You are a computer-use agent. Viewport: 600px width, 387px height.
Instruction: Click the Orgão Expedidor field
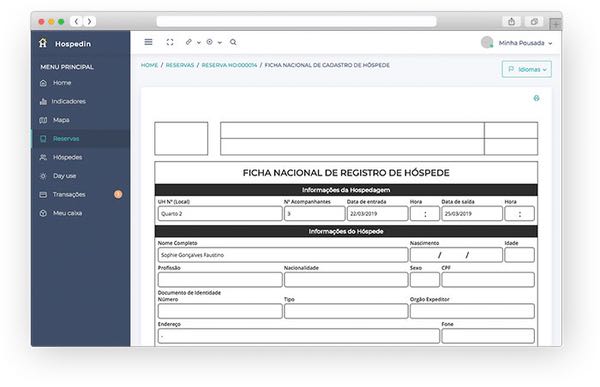click(472, 311)
